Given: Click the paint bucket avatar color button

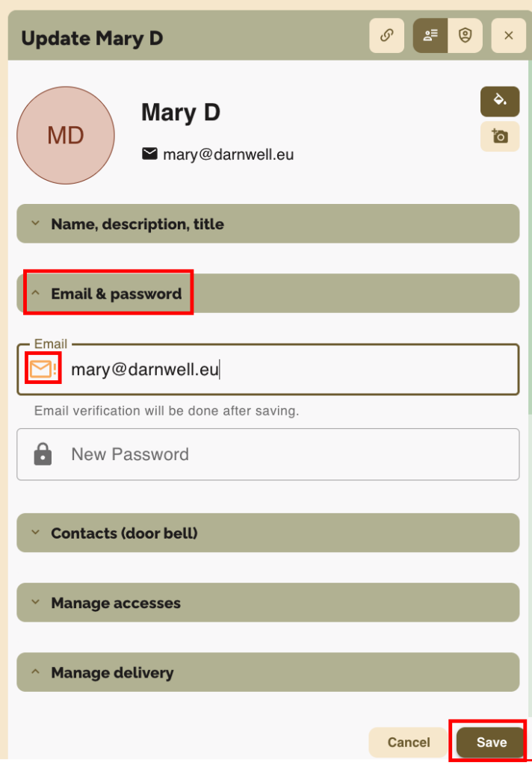Looking at the screenshot, I should point(499,101).
